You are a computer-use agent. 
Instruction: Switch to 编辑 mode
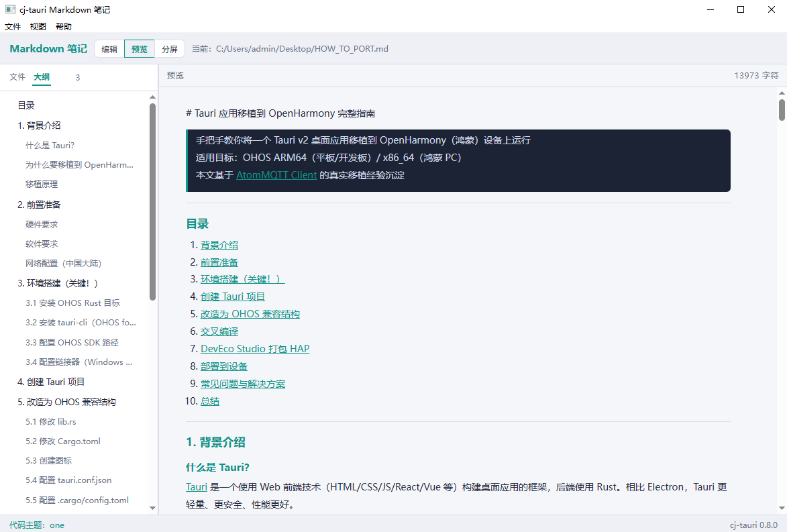(109, 49)
